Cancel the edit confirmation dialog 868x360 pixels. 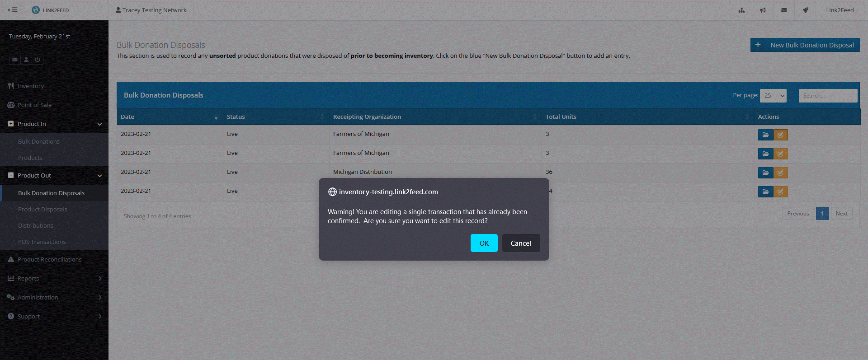pyautogui.click(x=521, y=243)
